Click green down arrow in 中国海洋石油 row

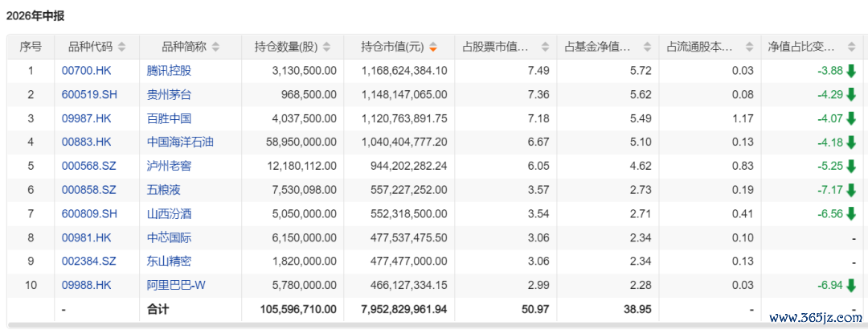click(851, 142)
